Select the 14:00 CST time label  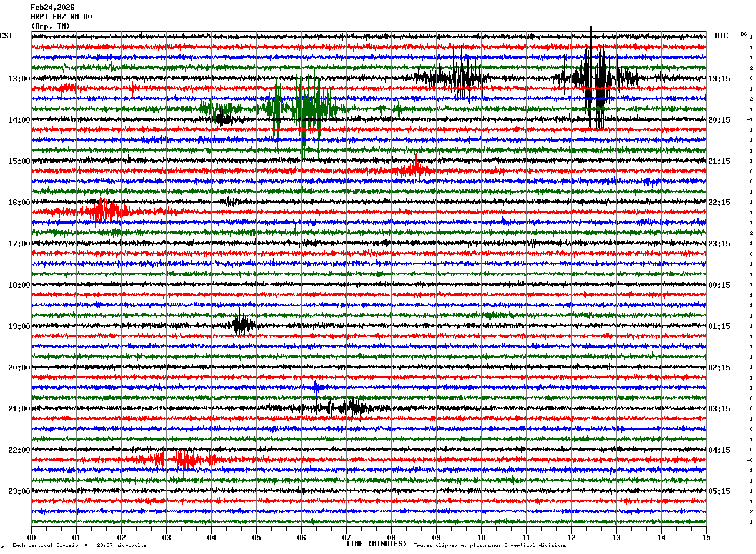click(x=19, y=120)
